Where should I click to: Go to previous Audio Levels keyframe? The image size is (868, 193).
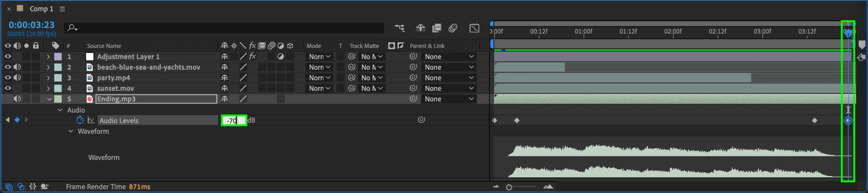coord(8,120)
